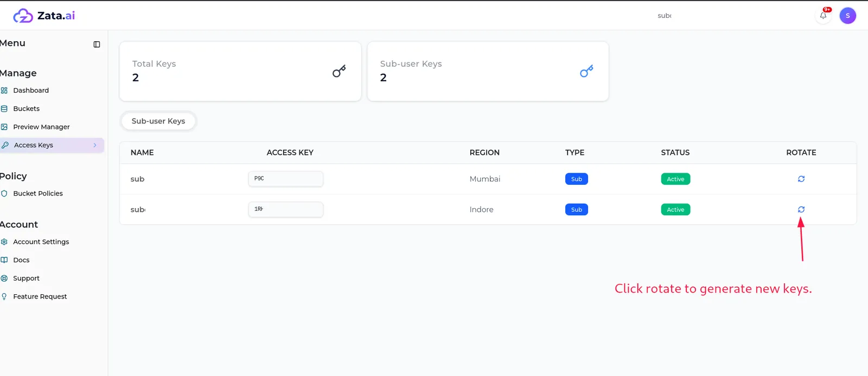Click the STATUS column header

tap(675, 153)
